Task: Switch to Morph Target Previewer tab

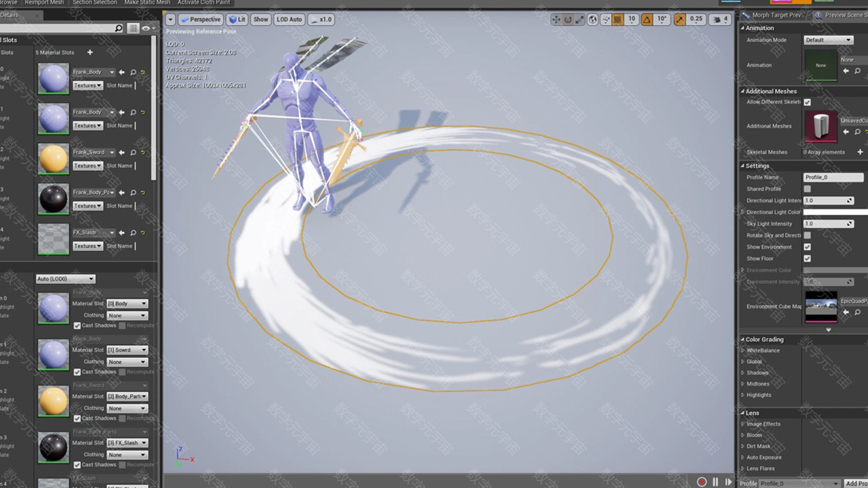Action: point(772,15)
